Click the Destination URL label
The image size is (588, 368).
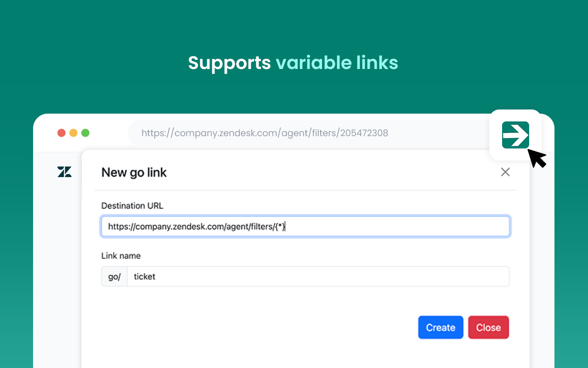(x=132, y=206)
